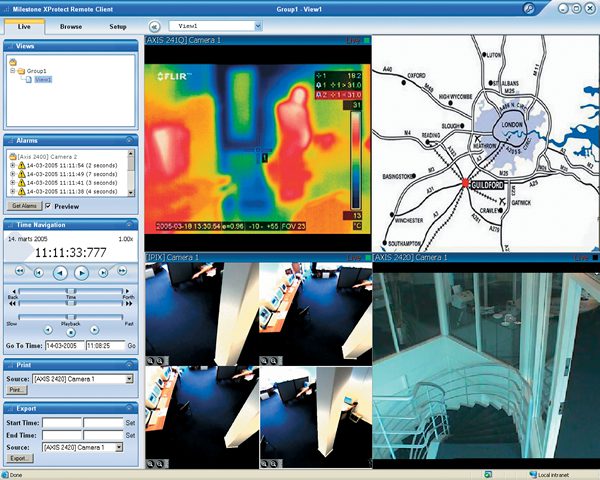Click the key icon in the title bar
This screenshot has width=600, height=480.
[528, 8]
